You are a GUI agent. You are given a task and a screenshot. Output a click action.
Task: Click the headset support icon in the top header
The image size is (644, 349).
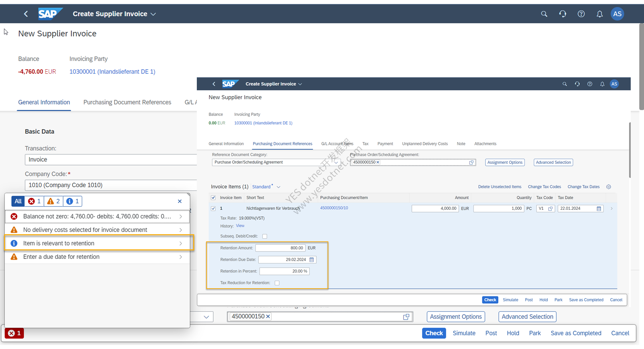(x=562, y=14)
